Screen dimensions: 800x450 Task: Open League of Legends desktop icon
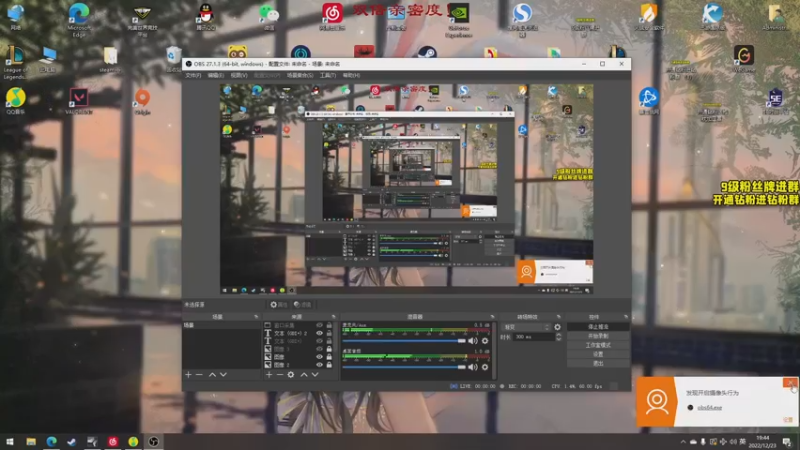tap(15, 62)
